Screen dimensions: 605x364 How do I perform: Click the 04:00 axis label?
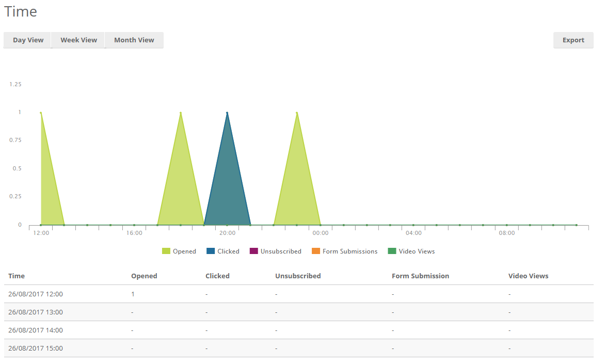point(413,233)
